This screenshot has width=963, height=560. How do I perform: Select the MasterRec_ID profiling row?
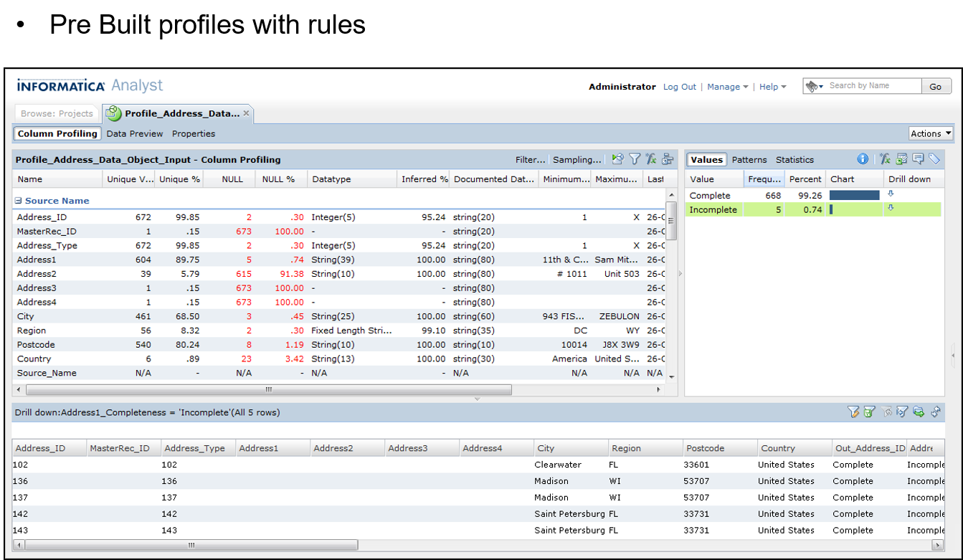pyautogui.click(x=338, y=231)
